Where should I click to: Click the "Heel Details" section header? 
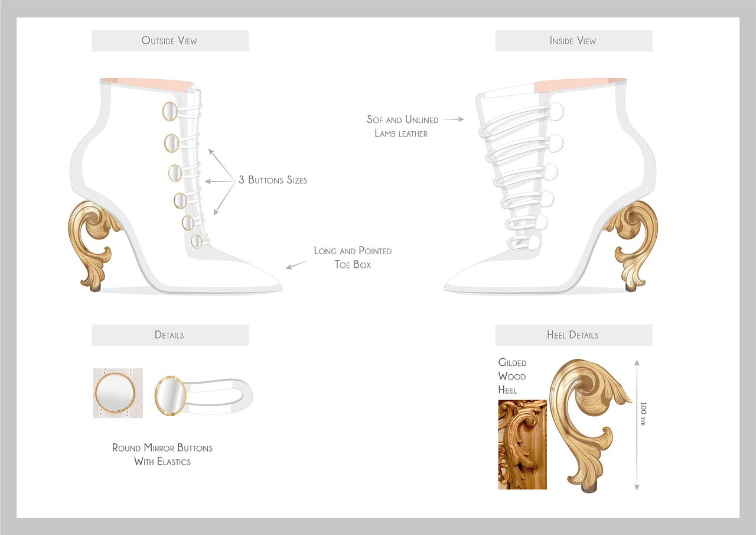pos(573,335)
